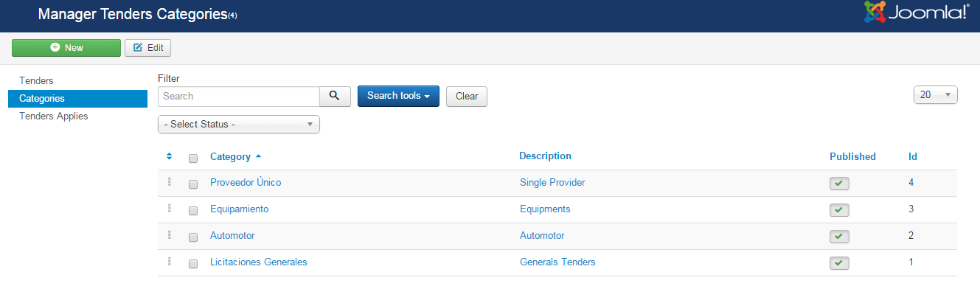Open the 20 items-per-page dropdown
Viewport: 980px width, 286px height.
point(935,94)
